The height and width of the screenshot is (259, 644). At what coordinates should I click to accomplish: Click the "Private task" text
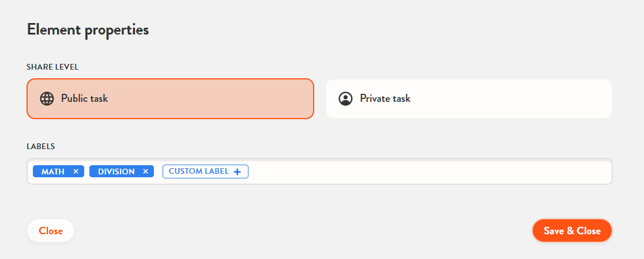pyautogui.click(x=385, y=98)
